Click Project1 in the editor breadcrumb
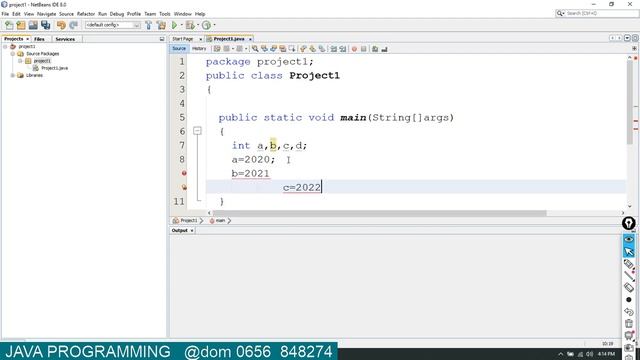This screenshot has width=640, height=360. 189,220
